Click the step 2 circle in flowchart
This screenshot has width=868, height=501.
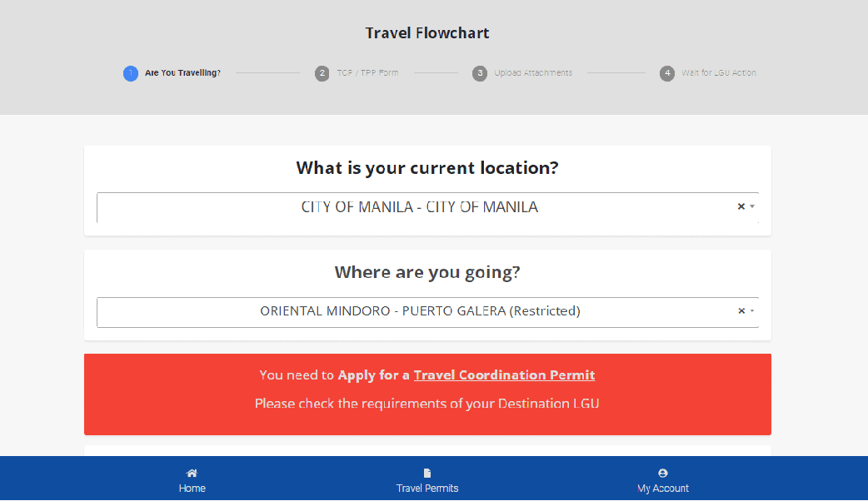pos(322,73)
